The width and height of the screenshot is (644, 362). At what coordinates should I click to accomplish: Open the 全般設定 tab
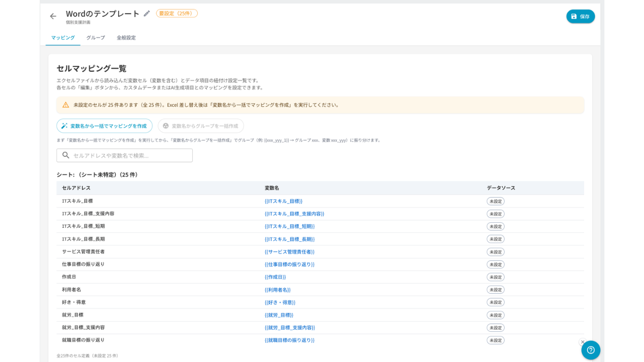pyautogui.click(x=126, y=38)
